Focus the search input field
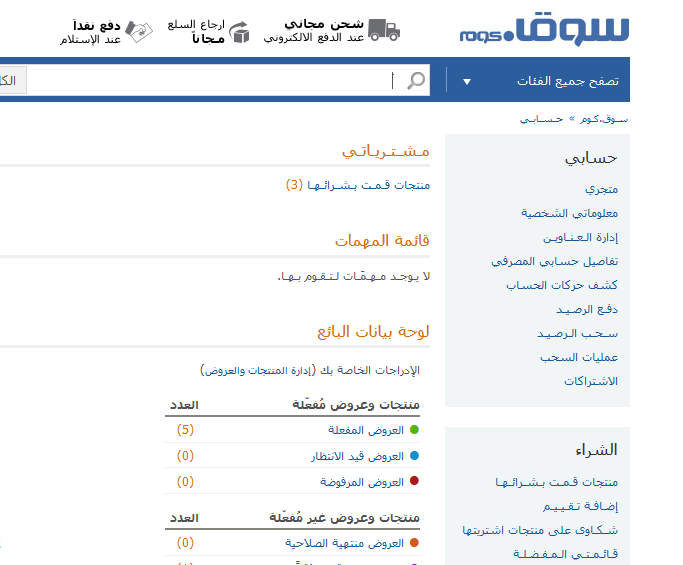Screen dimensions: 683x565 (x=228, y=81)
